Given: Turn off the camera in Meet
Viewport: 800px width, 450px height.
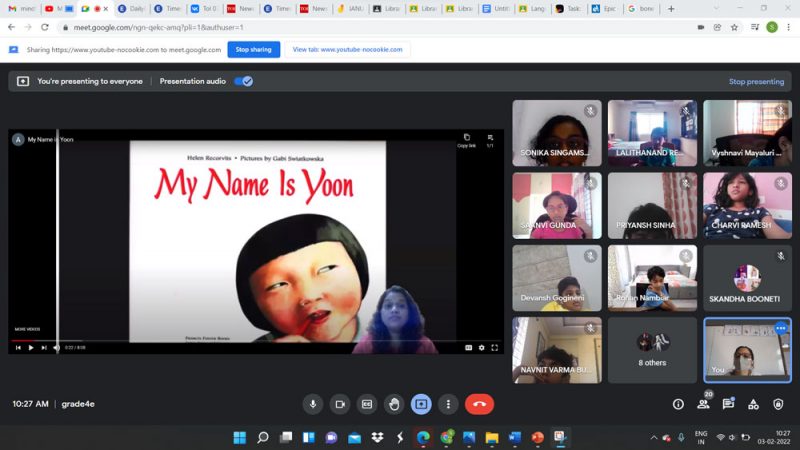Looking at the screenshot, I should pos(340,404).
